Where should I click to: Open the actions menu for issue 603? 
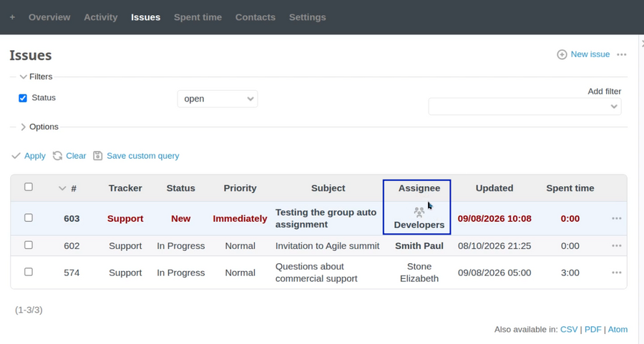617,218
